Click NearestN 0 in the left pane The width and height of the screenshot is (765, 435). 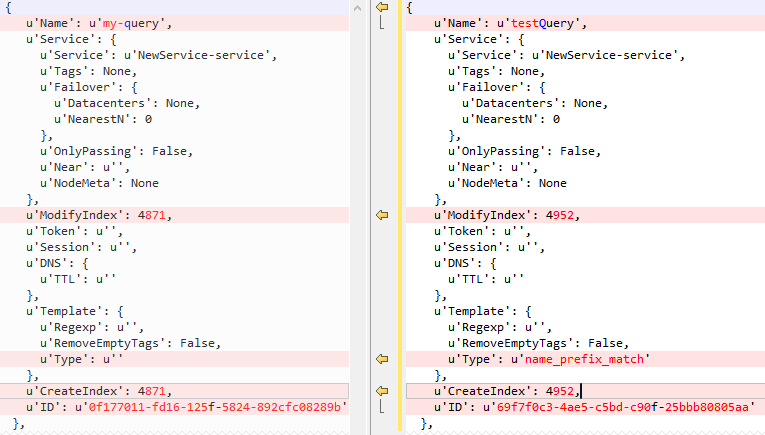tap(103, 119)
